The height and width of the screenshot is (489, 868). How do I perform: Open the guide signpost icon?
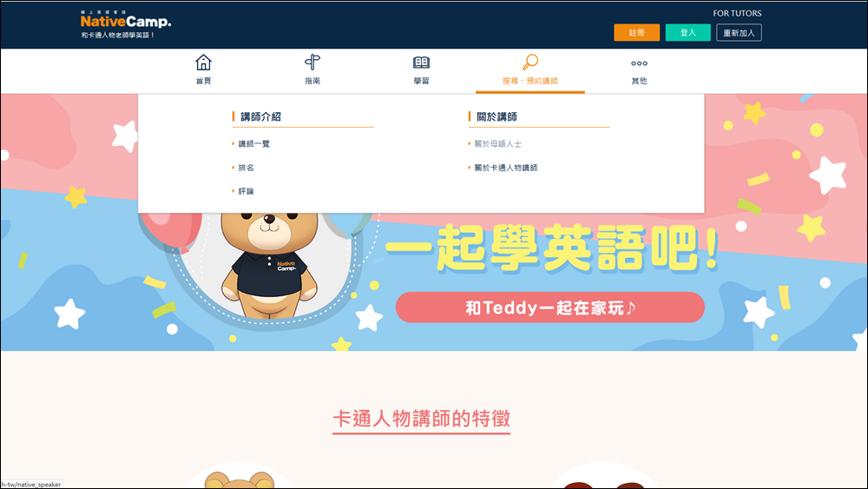tap(312, 62)
